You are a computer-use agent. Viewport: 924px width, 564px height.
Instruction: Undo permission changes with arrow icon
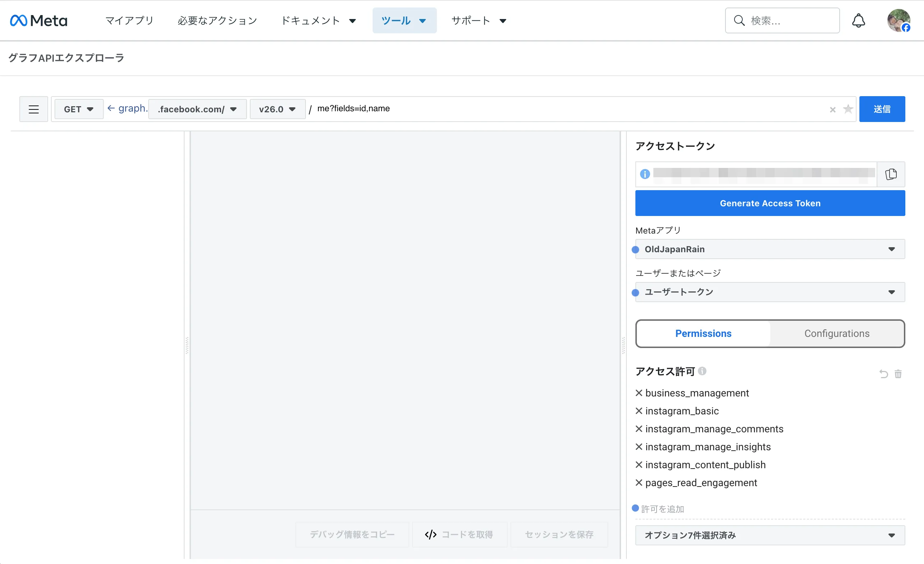click(x=883, y=373)
